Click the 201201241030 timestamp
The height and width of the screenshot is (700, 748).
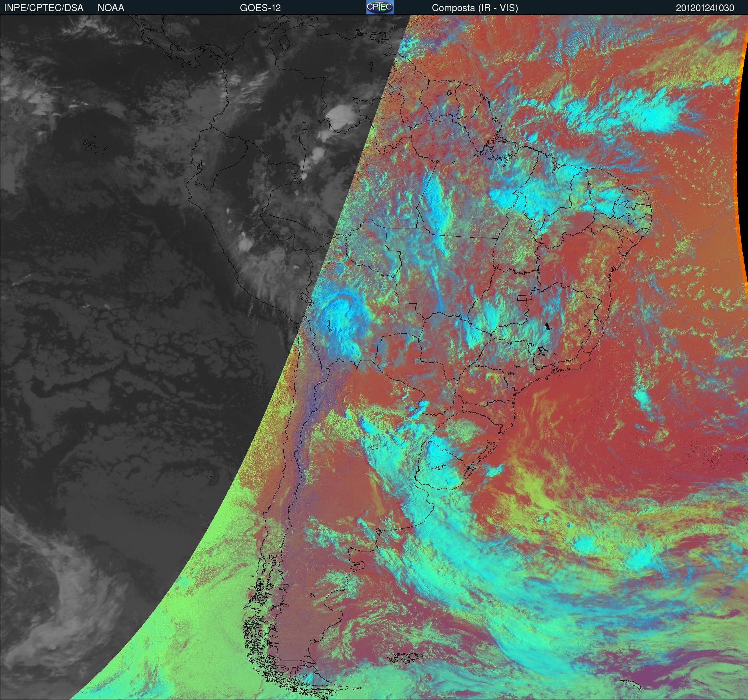pos(705,8)
